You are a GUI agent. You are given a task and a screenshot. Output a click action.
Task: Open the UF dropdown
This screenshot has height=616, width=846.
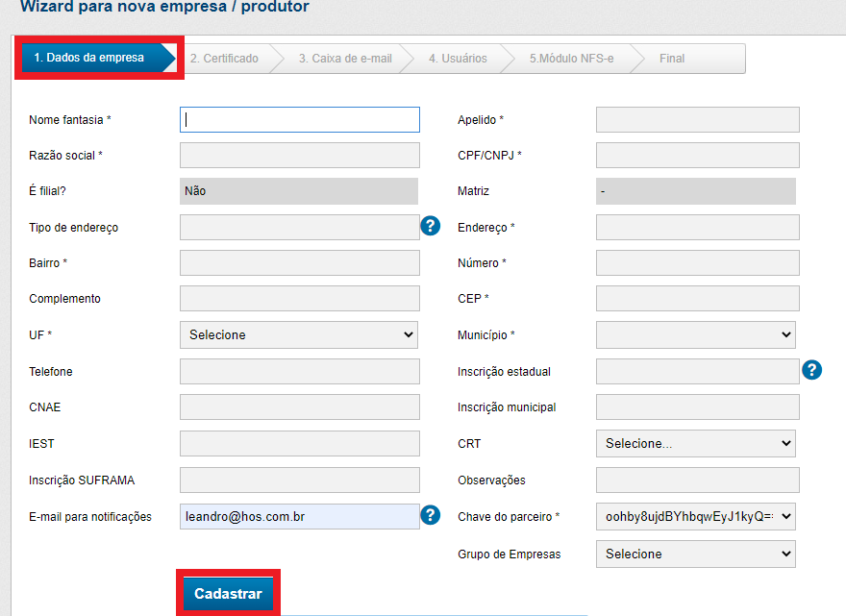299,334
